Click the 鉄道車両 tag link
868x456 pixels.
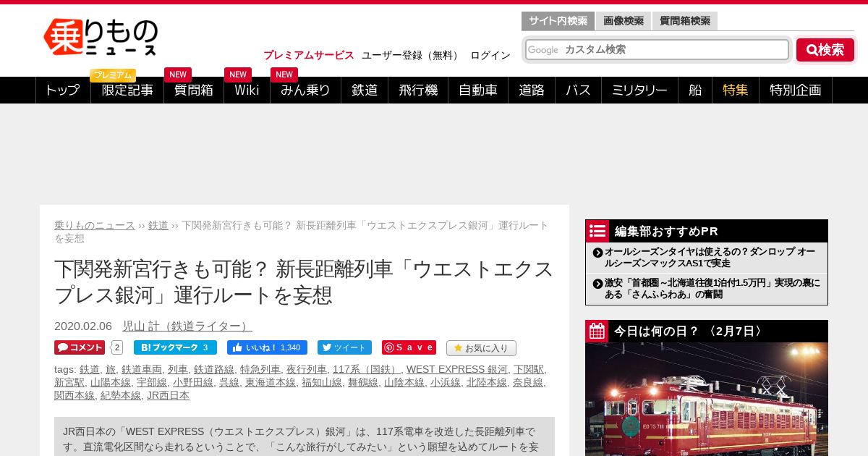tap(142, 369)
